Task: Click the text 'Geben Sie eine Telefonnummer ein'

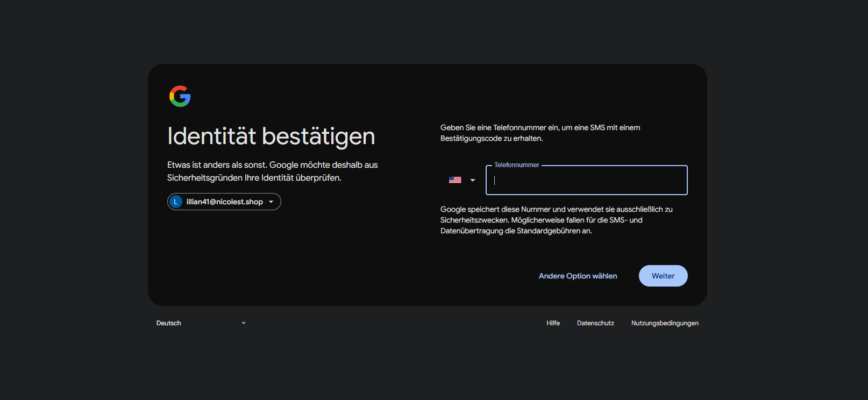Action: click(500, 127)
